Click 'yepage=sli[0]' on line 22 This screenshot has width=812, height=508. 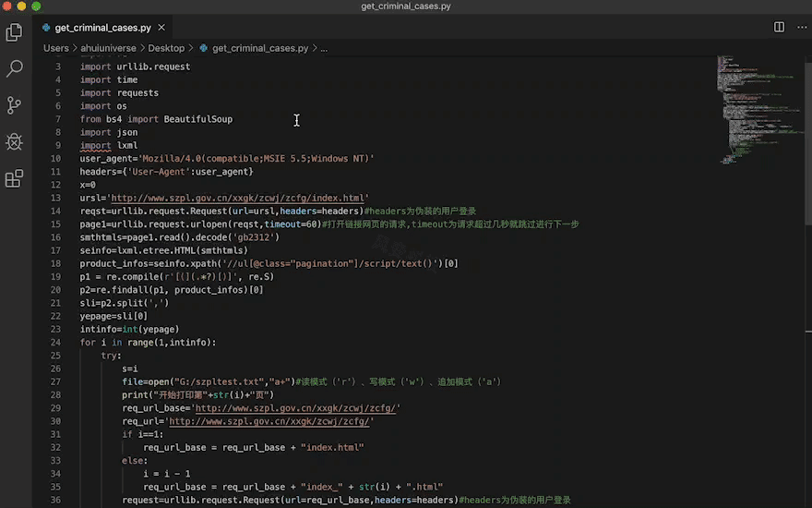point(113,316)
